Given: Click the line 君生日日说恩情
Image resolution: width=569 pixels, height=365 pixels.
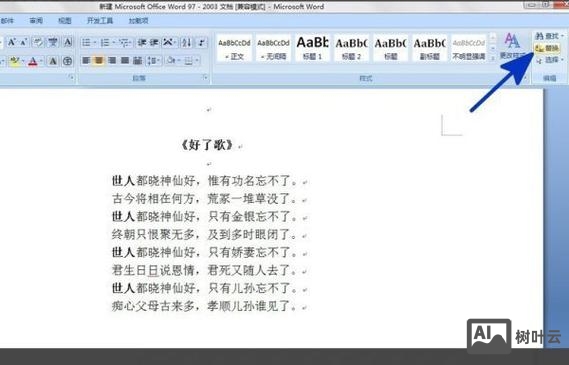Looking at the screenshot, I should pos(153,270).
